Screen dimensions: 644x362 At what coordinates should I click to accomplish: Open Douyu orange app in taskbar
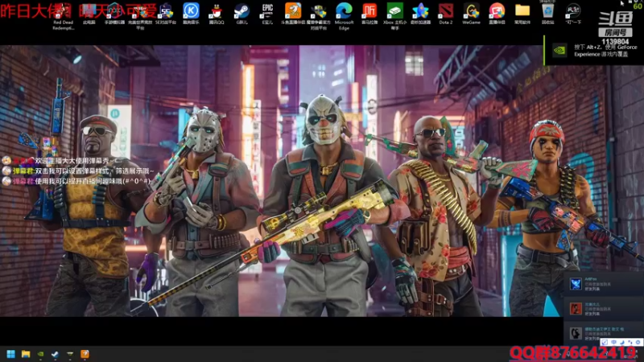85,354
